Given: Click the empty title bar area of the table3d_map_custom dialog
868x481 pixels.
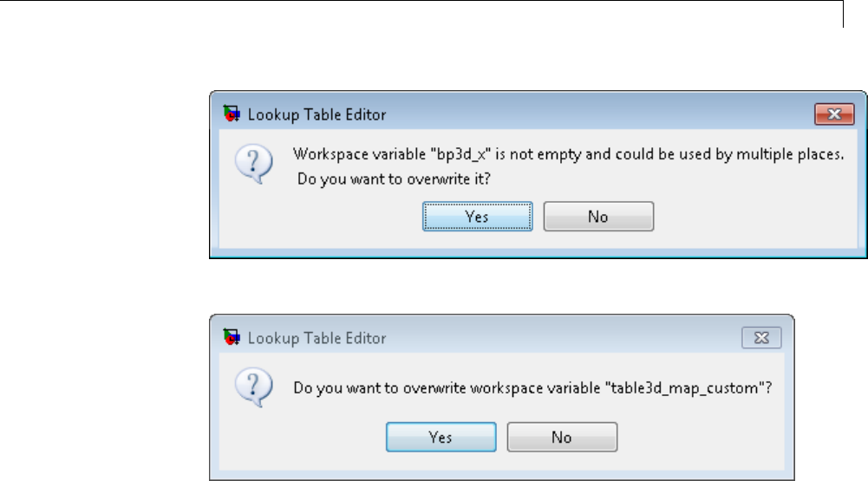Looking at the screenshot, I should (564, 337).
